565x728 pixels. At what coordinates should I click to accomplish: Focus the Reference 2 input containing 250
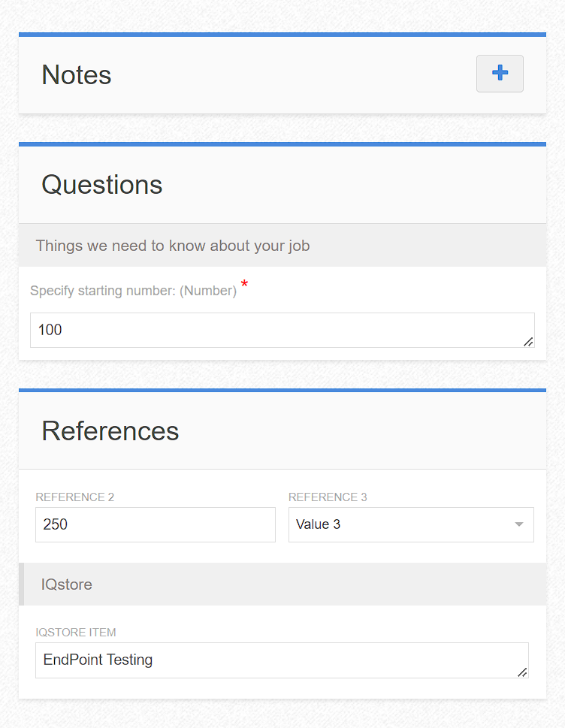(x=156, y=524)
